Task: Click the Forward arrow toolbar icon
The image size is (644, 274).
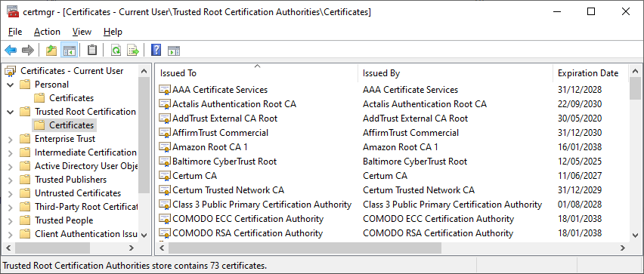Action: coord(27,51)
